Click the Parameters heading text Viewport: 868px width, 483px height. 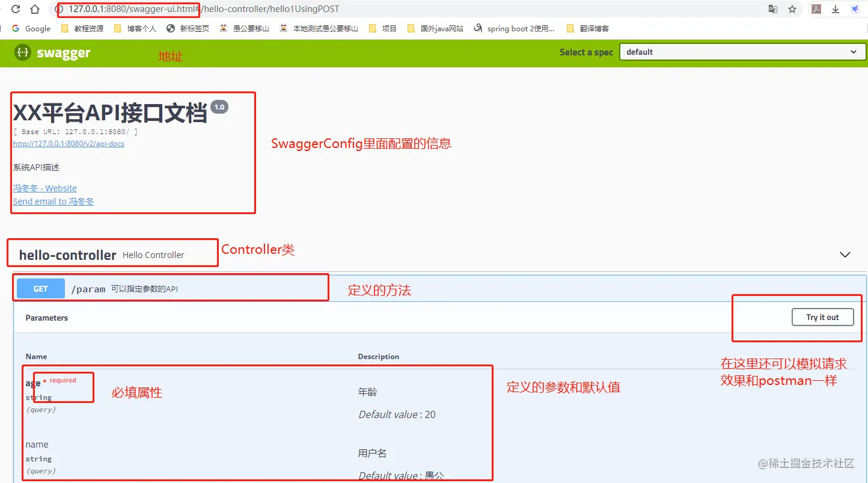[47, 318]
